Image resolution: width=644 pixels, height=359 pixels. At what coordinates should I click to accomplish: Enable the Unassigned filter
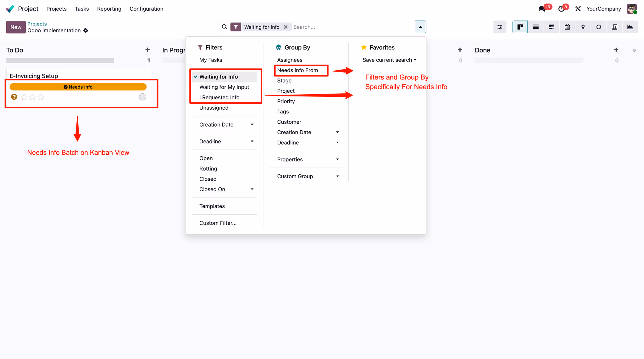click(224, 108)
